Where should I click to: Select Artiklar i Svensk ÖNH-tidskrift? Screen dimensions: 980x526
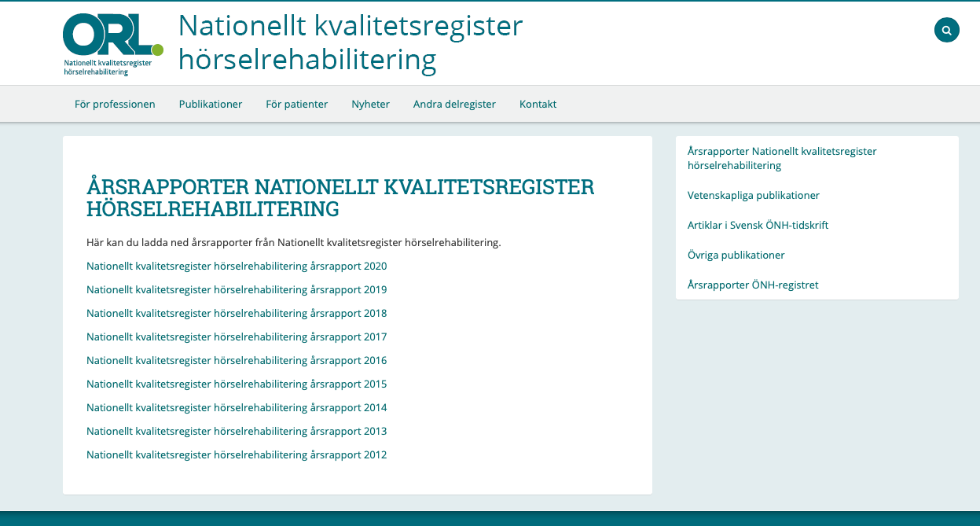758,225
